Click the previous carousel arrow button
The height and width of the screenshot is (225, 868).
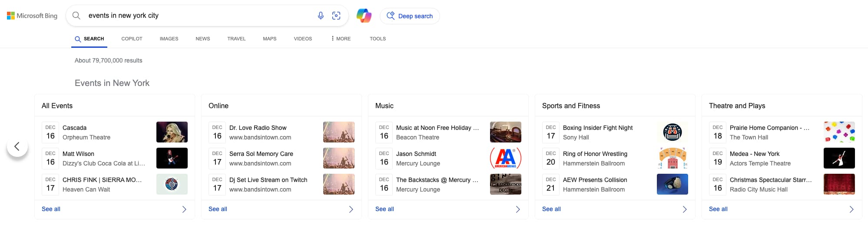(17, 146)
